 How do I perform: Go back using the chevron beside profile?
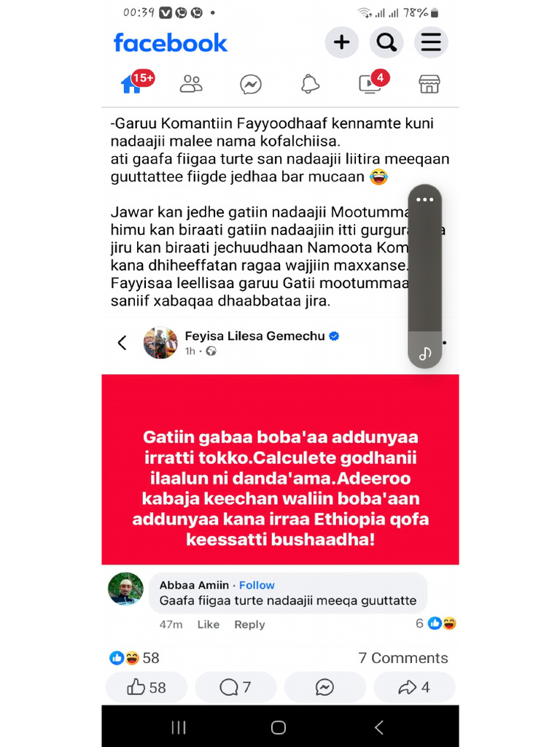point(122,343)
